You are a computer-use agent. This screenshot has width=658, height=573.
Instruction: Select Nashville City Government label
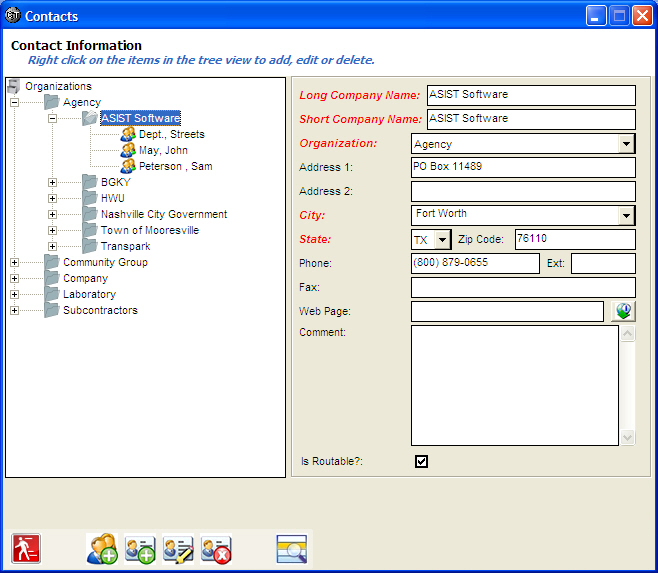[164, 214]
